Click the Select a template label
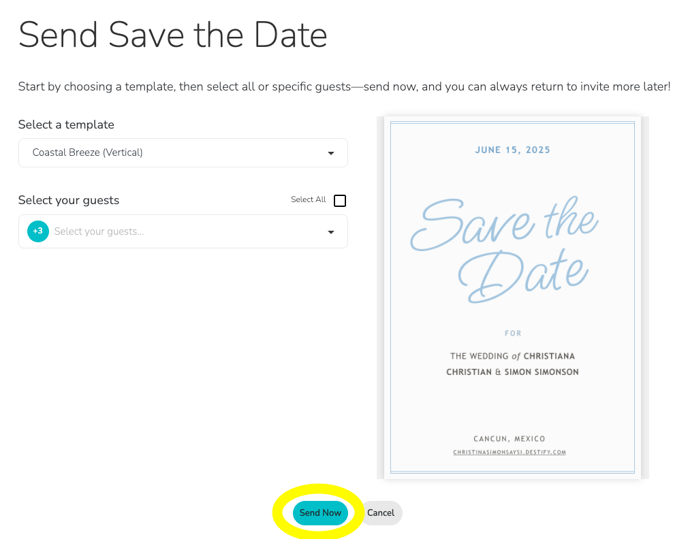This screenshot has height=539, width=688. pos(66,125)
